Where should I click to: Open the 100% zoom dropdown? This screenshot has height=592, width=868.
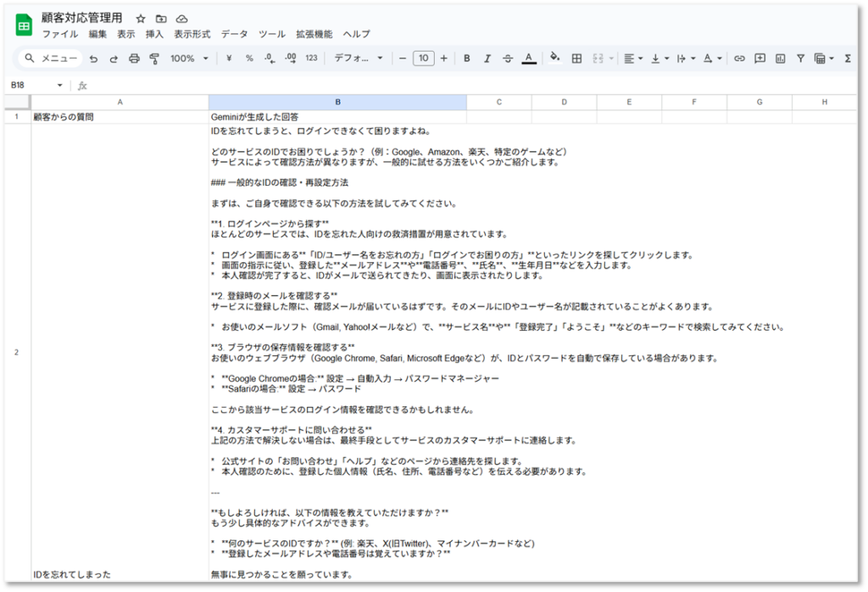click(190, 59)
